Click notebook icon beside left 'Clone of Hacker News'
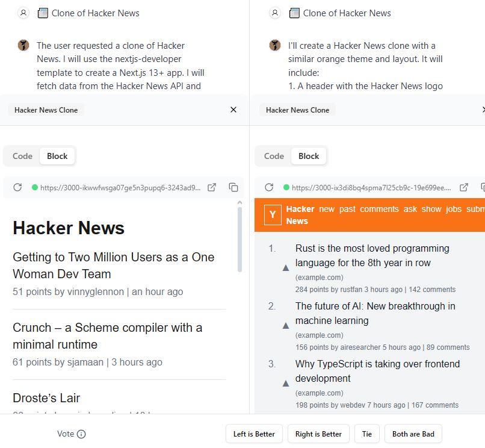 pyautogui.click(x=43, y=13)
